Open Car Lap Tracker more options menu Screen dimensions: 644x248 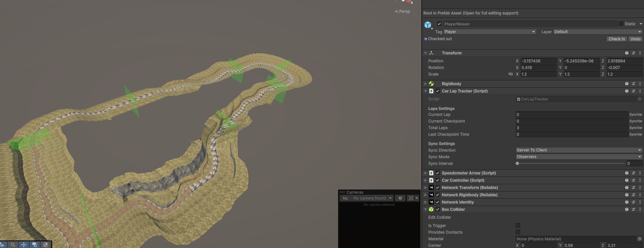pyautogui.click(x=640, y=91)
